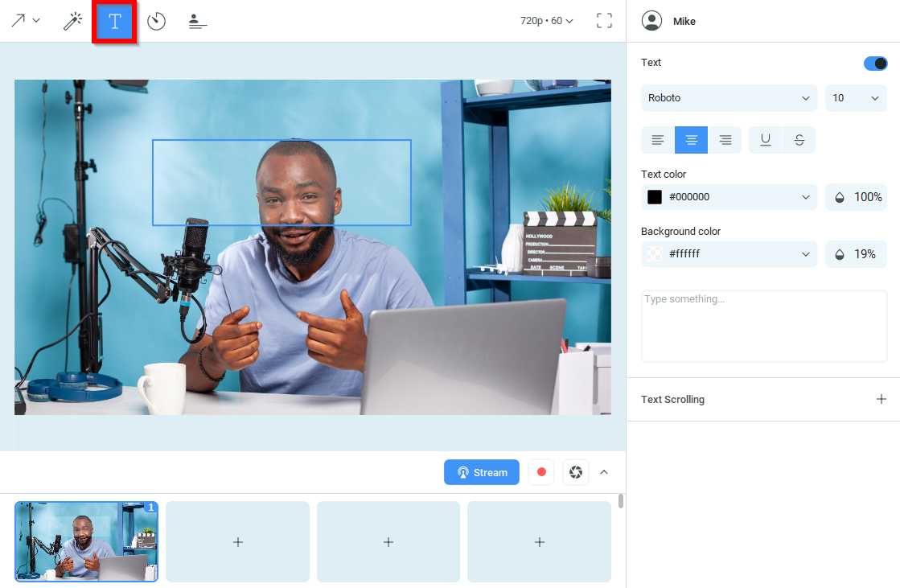The image size is (900, 588).
Task: Toggle fullscreen preview mode
Action: click(604, 21)
